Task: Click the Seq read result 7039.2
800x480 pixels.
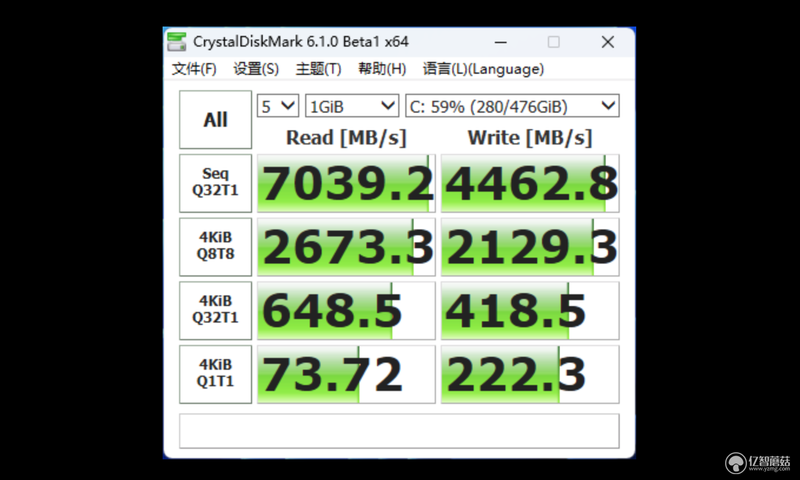Action: click(346, 183)
